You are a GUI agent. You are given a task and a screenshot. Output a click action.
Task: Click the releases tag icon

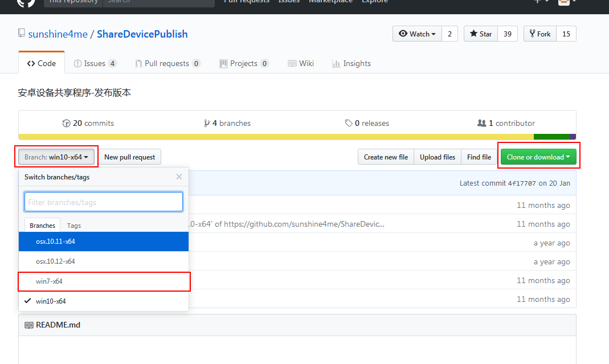point(349,123)
